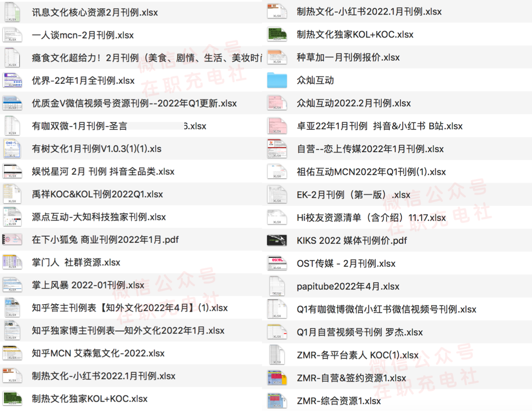Click the KIKS 2022 媒体刊例价 PDF icon
Viewport: 532px width, 412px height.
pyautogui.click(x=277, y=241)
